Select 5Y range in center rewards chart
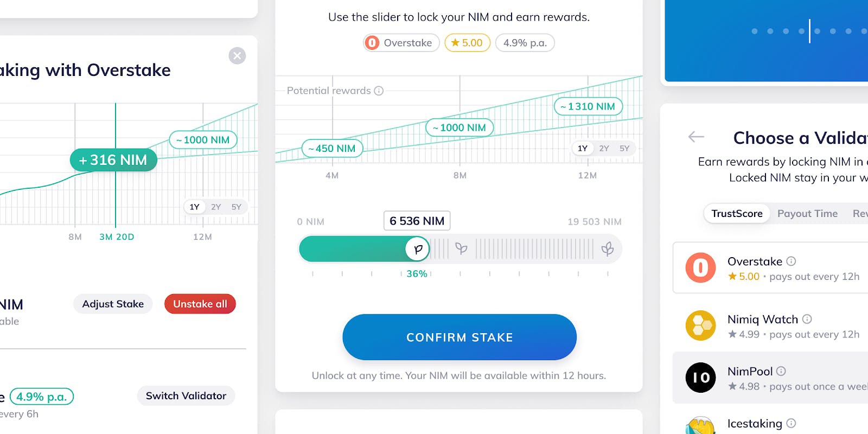Screen dimensions: 868x434 (624, 148)
